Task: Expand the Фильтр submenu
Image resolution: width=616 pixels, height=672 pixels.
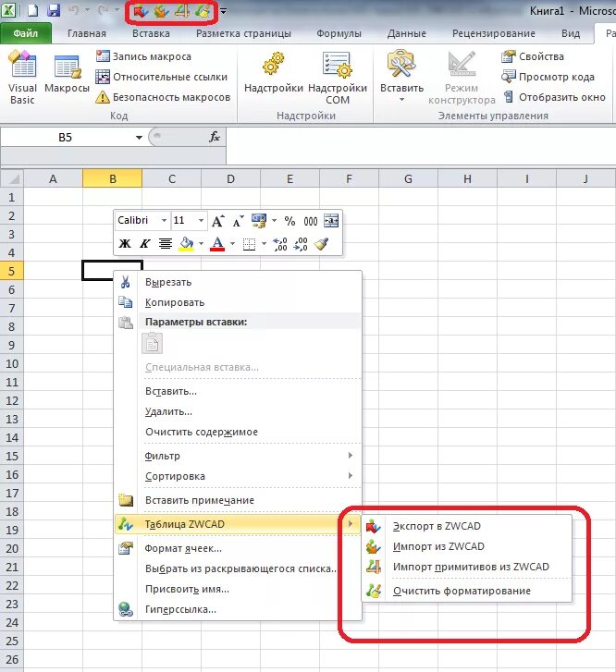Action: pyautogui.click(x=238, y=456)
